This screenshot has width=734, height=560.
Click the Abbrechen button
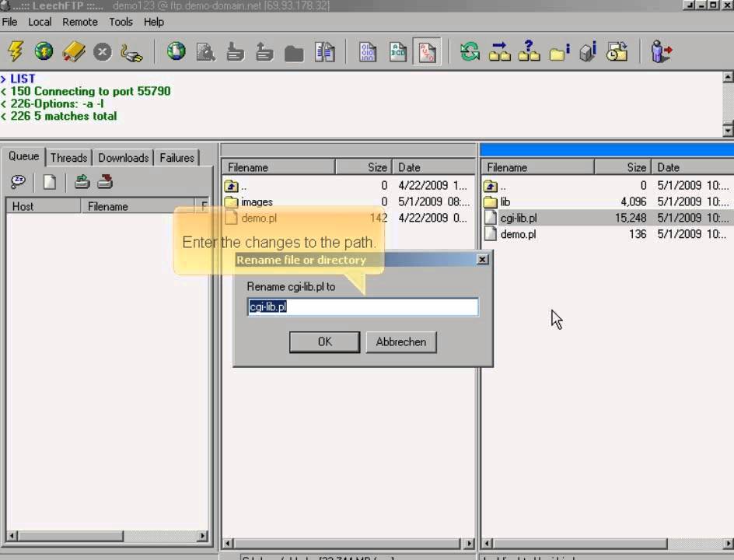[401, 341]
